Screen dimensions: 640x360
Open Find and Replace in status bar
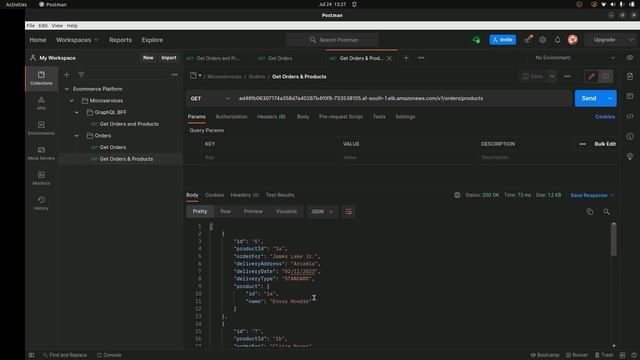[x=65, y=355]
